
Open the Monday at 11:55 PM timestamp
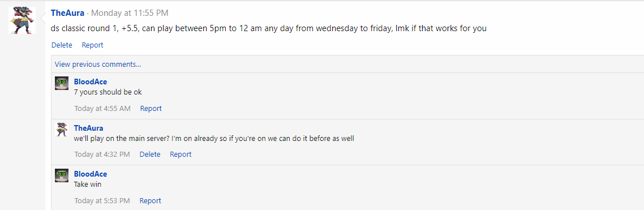130,13
